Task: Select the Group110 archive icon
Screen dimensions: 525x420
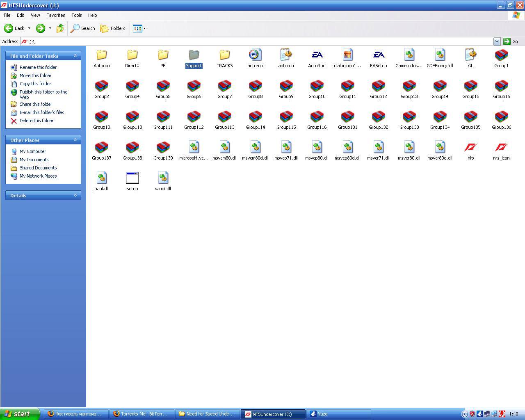Action: pos(132,116)
